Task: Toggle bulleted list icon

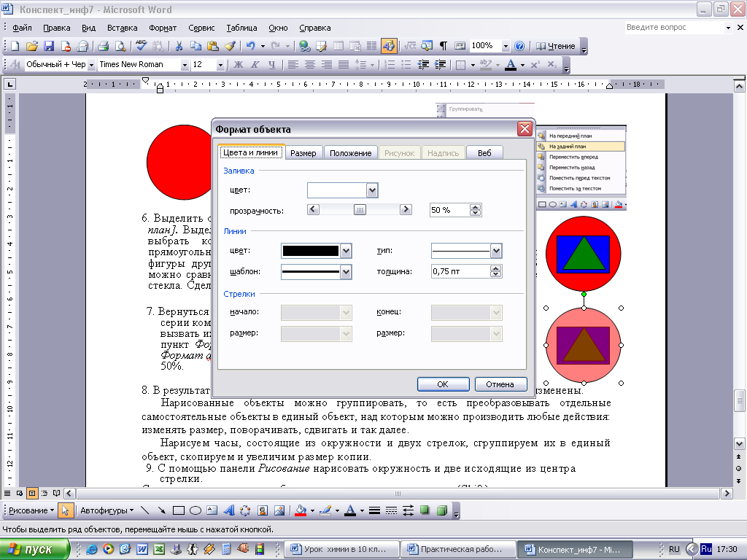Action: pyautogui.click(x=406, y=65)
